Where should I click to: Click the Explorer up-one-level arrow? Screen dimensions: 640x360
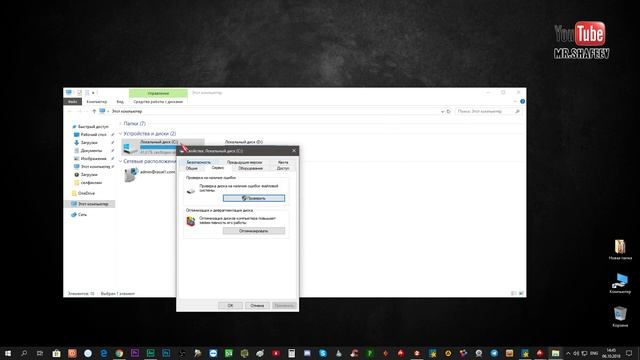click(94, 111)
